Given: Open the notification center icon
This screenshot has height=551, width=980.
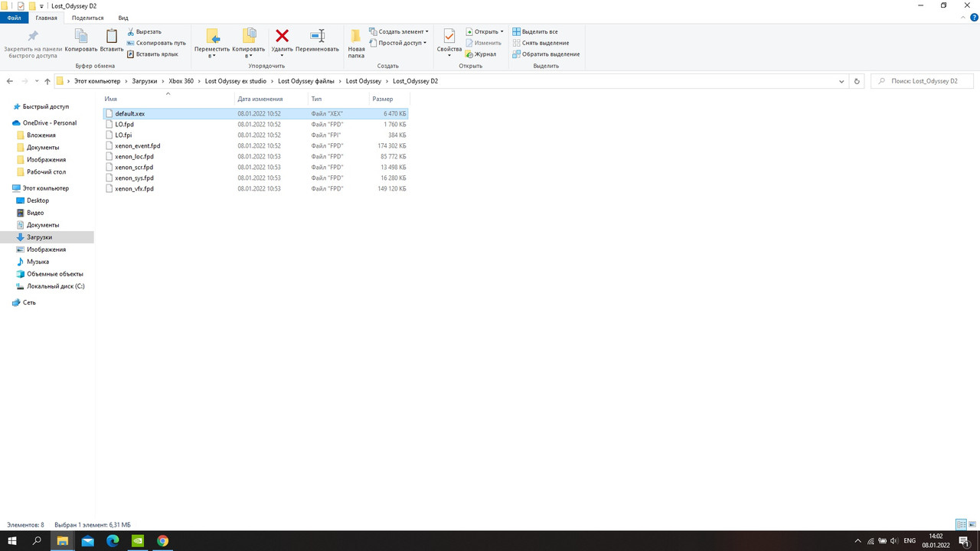Looking at the screenshot, I should click(x=964, y=540).
